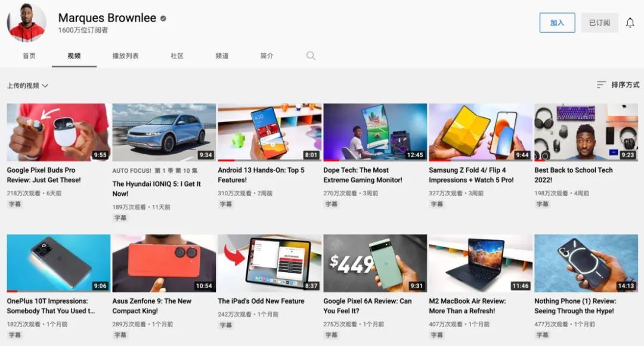
Task: Open the 播放列表 tab
Action: 125,56
